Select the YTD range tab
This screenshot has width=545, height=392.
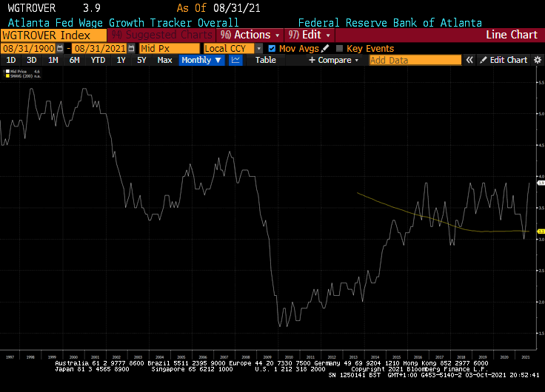click(x=98, y=60)
